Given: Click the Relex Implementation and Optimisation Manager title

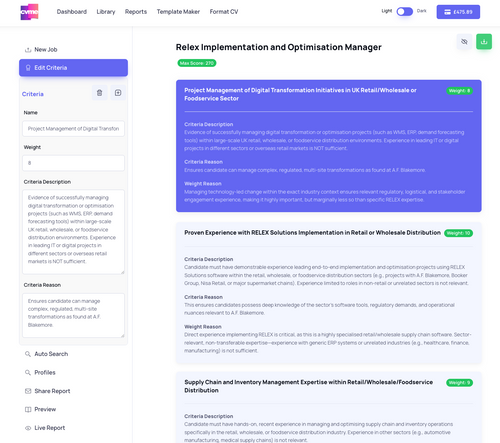Looking at the screenshot, I should tap(279, 47).
